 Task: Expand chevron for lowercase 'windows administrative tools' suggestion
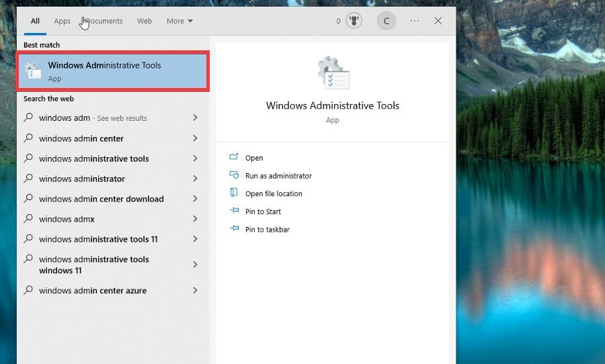[x=195, y=158]
